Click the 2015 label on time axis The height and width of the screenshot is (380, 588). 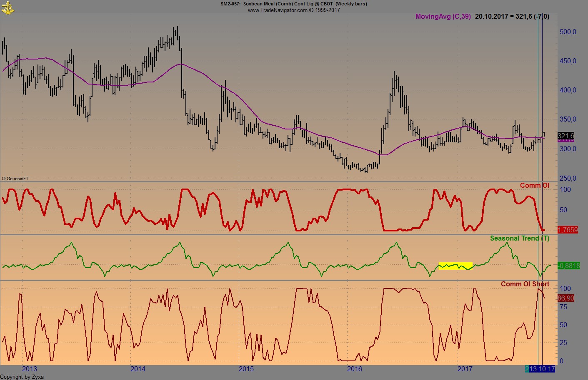point(246,369)
